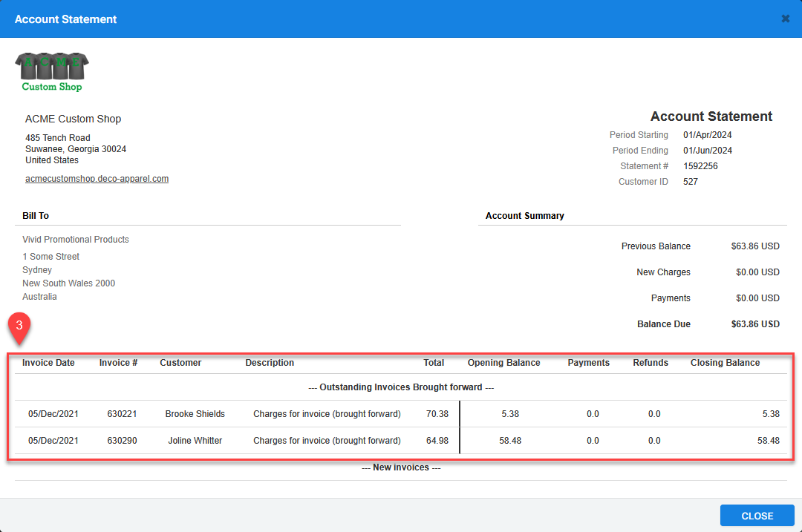
Task: Click opening balance 58.48 value
Action: pos(510,441)
